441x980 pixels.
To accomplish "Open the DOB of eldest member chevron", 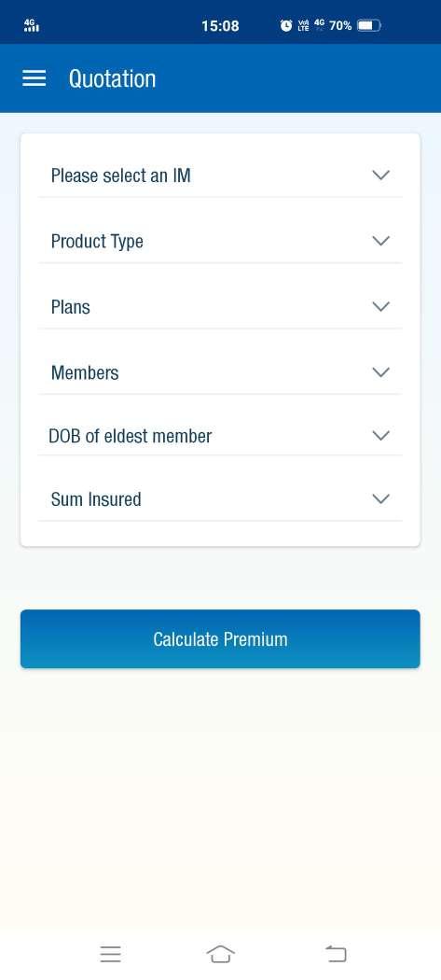I will coord(381,435).
